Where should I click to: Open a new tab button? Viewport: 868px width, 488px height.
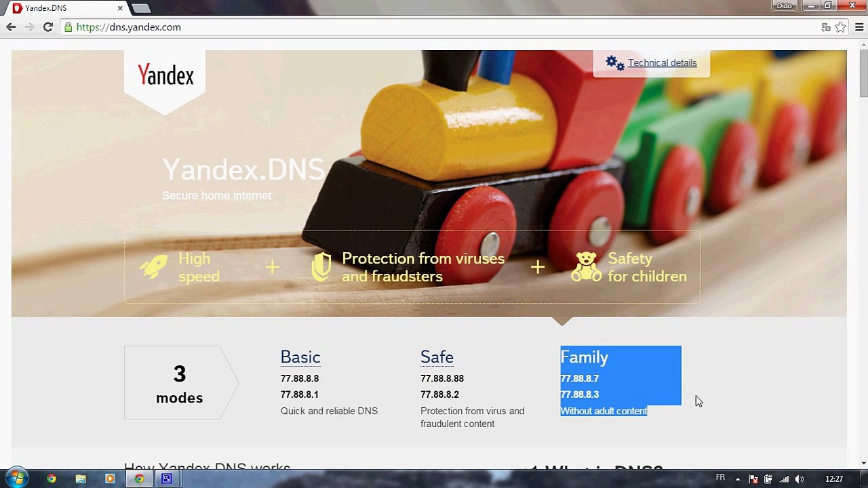pos(140,8)
